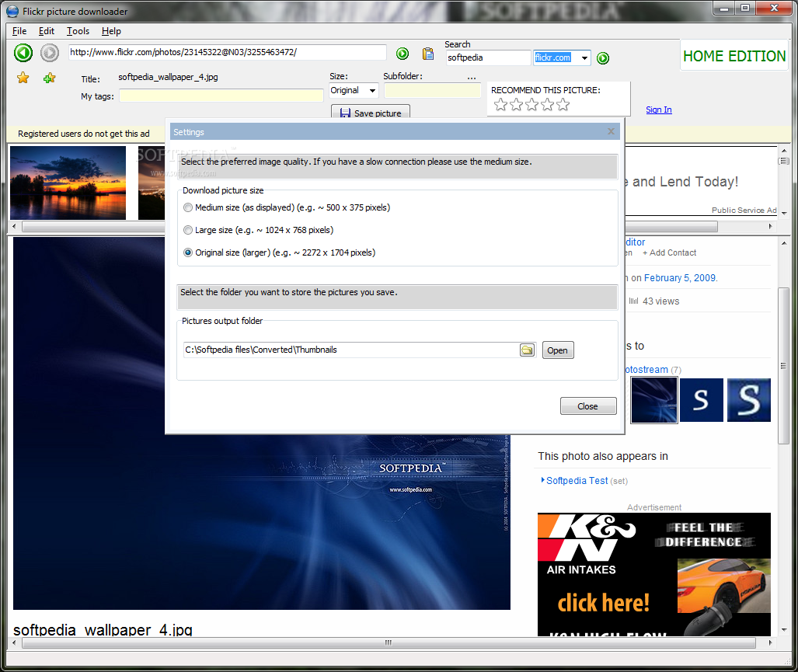798x672 pixels.
Task: Select Original size radio button
Action: tap(188, 252)
